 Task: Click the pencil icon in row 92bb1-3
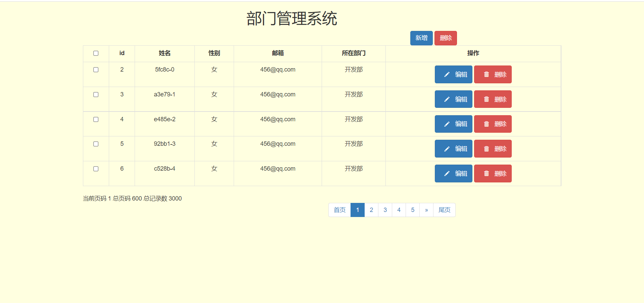(x=447, y=149)
